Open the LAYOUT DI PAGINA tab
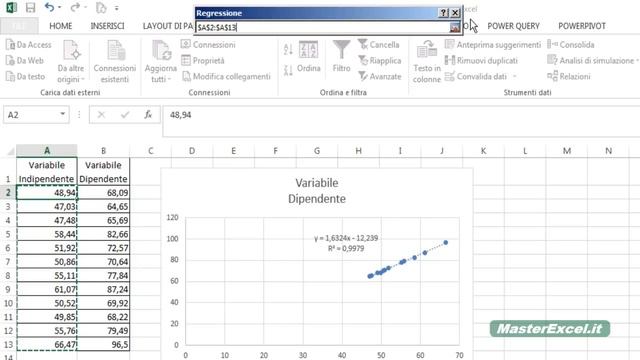Screen dimensions: 640x360 [x=168, y=26]
